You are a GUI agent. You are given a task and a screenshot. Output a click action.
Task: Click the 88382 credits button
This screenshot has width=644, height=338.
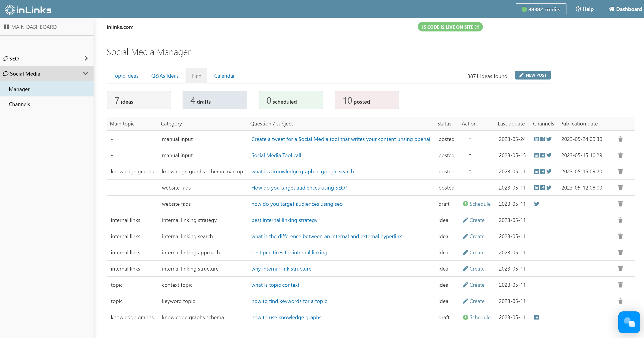point(541,9)
